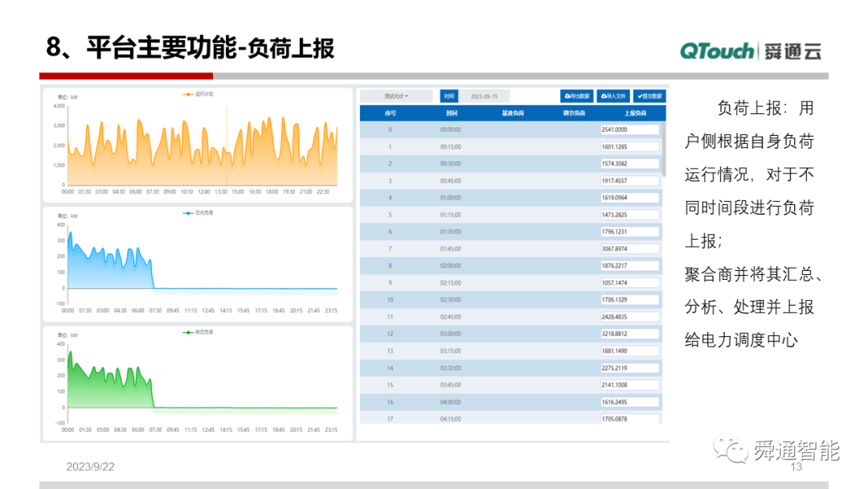Select the 02:15:00 time cell
868x489 pixels.
pyautogui.click(x=451, y=283)
